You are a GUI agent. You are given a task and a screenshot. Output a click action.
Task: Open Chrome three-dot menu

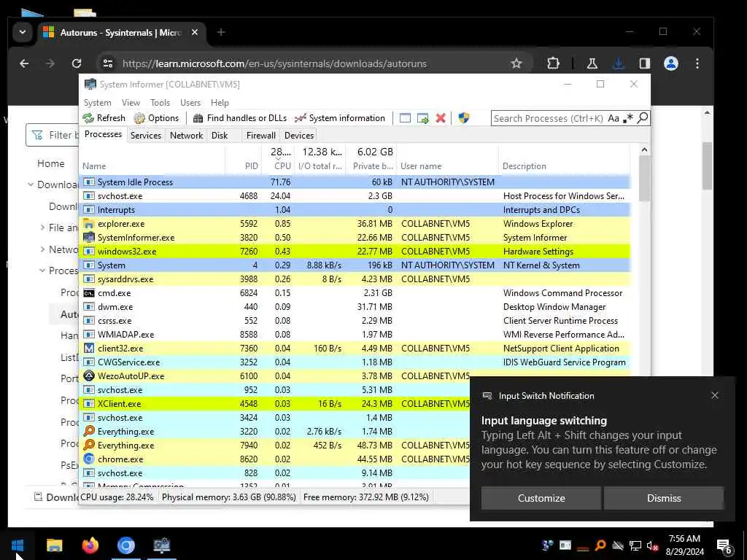pyautogui.click(x=697, y=63)
